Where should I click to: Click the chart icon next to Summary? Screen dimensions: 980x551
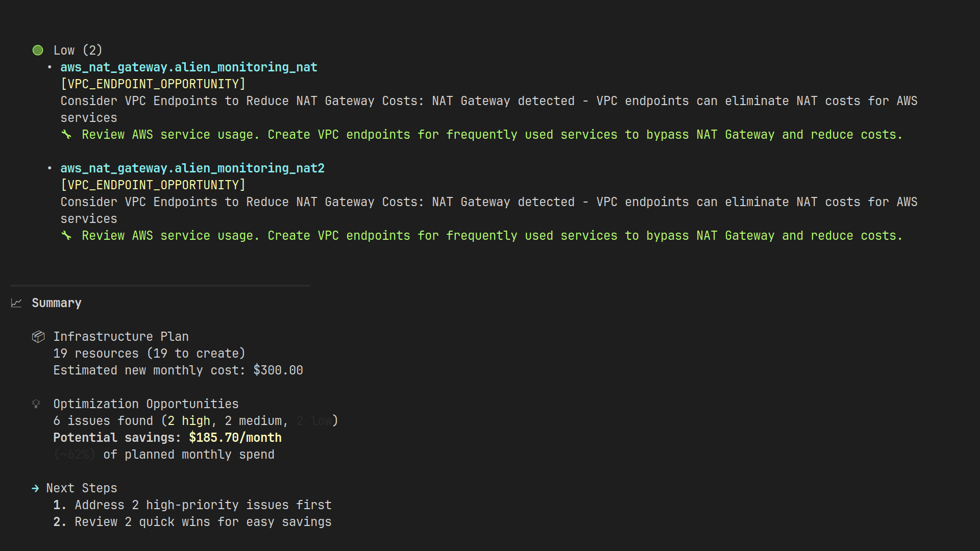pos(17,303)
